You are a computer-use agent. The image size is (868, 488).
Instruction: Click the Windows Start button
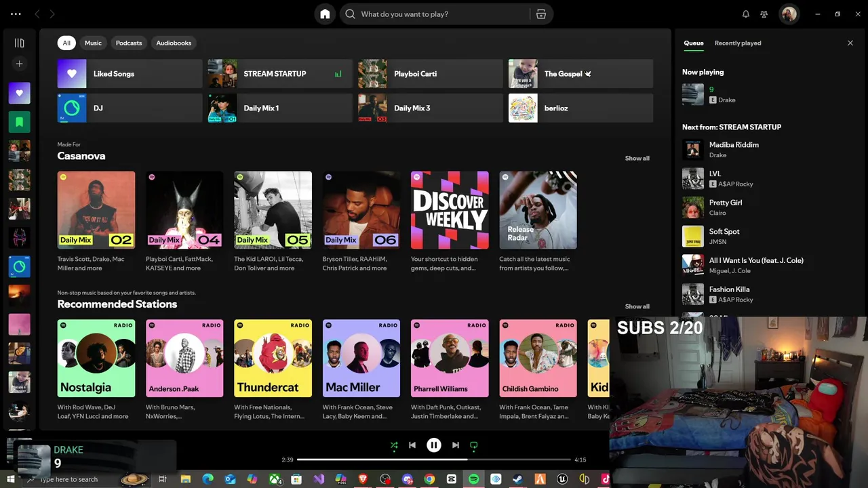coord(9,479)
